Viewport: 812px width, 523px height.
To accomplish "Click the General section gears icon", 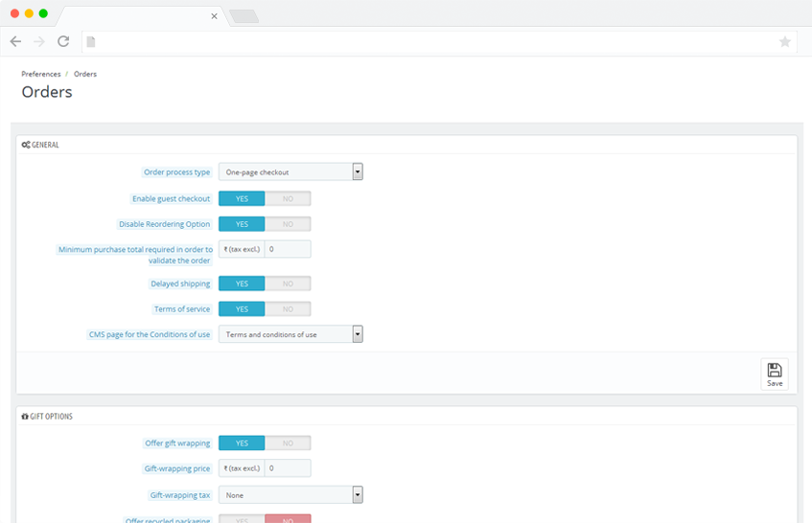I will pos(25,145).
